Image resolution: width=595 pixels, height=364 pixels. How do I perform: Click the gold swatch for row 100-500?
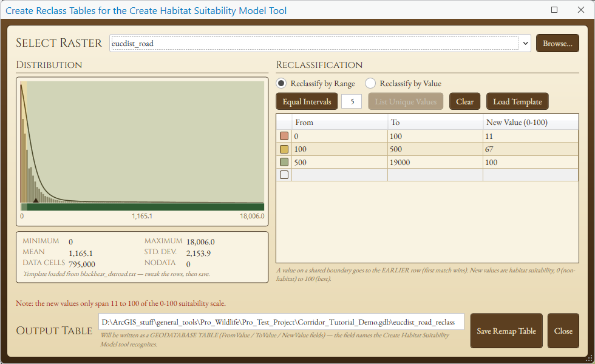284,149
